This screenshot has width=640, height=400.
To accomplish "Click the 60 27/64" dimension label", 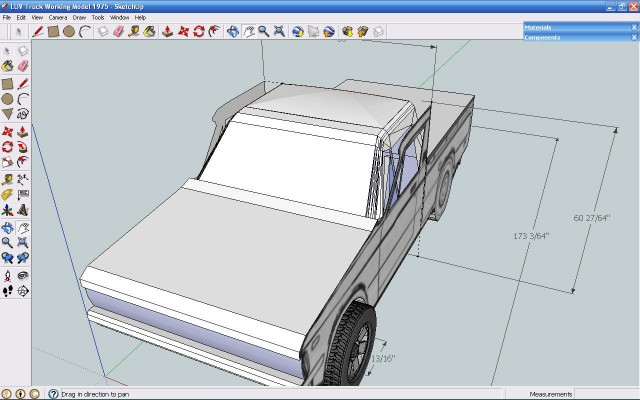I will (x=591, y=218).
